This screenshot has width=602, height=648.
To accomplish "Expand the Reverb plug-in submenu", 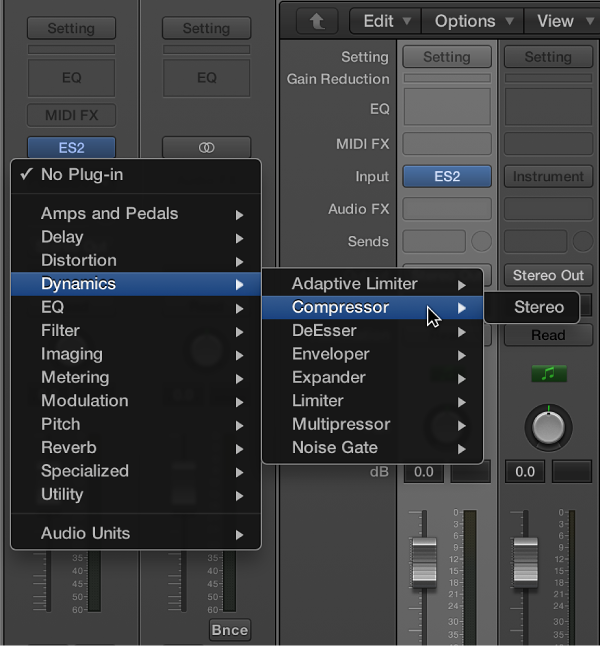I will [x=136, y=448].
